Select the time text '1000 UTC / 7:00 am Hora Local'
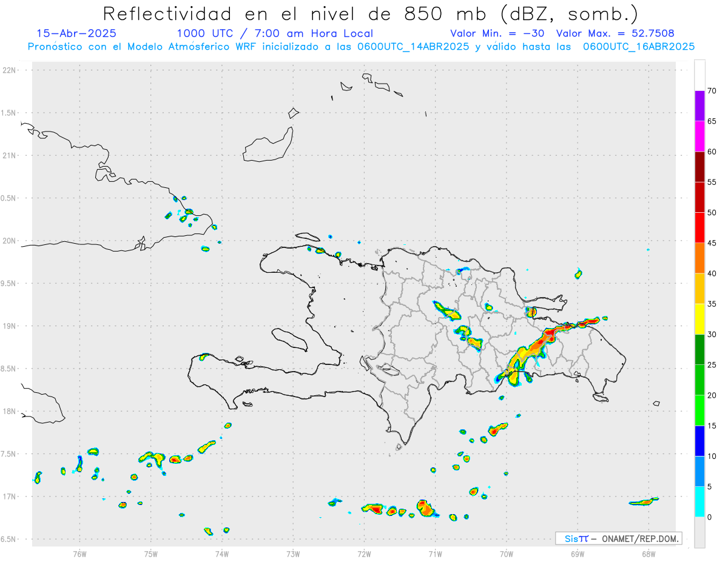 pos(275,33)
